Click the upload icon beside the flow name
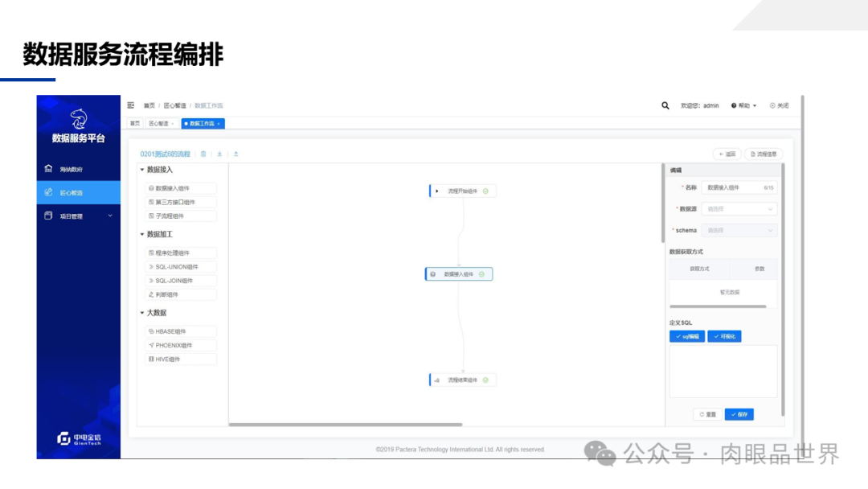The width and height of the screenshot is (868, 489). pyautogui.click(x=235, y=154)
